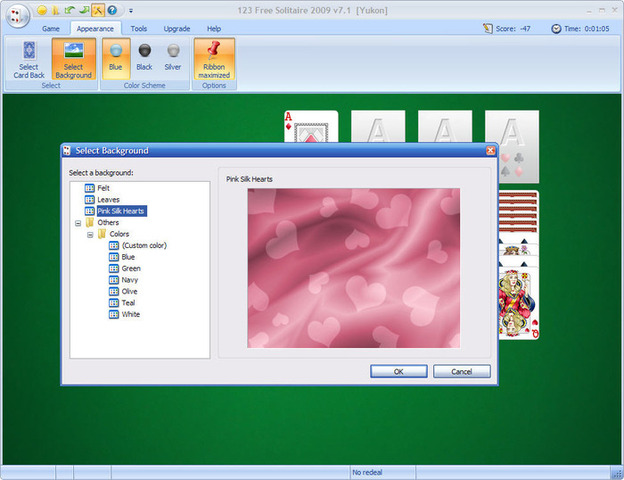Click the No redeal status bar text

pos(367,472)
